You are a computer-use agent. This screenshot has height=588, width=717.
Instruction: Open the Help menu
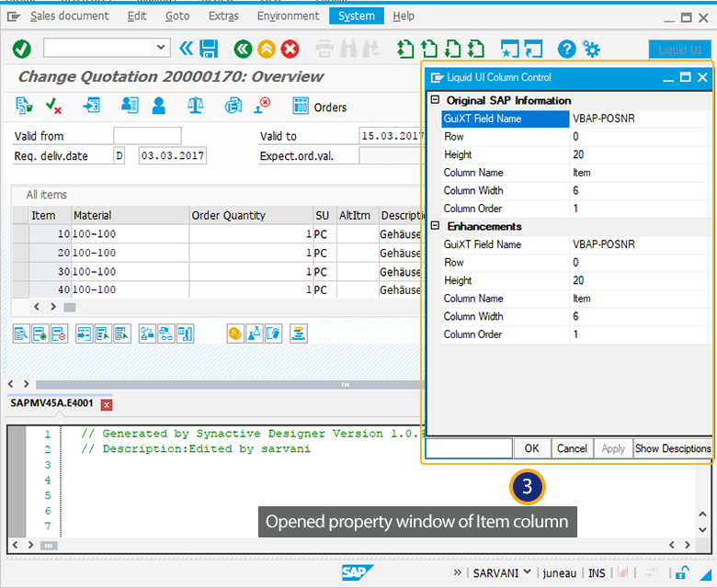click(404, 16)
